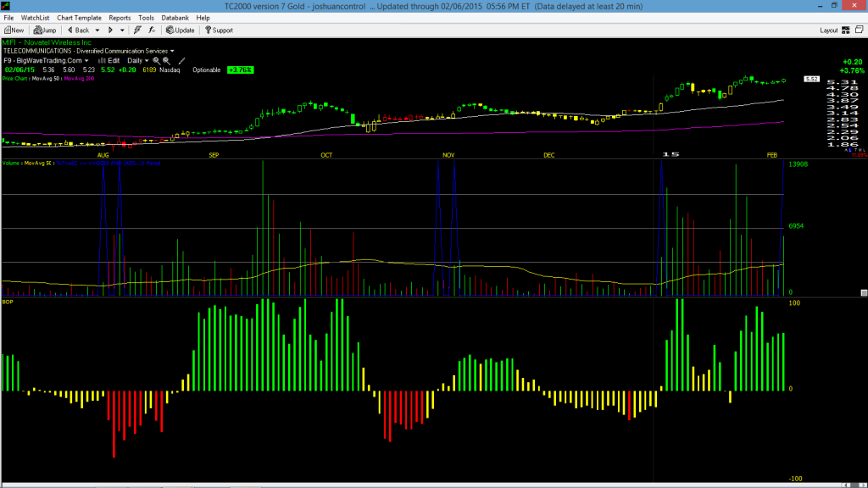Open the File menu

(8, 18)
